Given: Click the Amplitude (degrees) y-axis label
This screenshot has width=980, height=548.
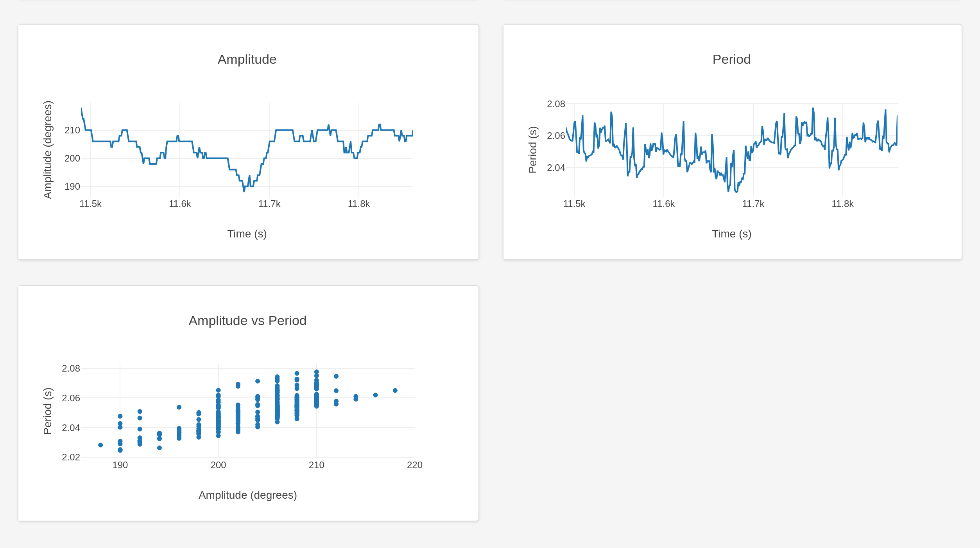Looking at the screenshot, I should [x=47, y=150].
